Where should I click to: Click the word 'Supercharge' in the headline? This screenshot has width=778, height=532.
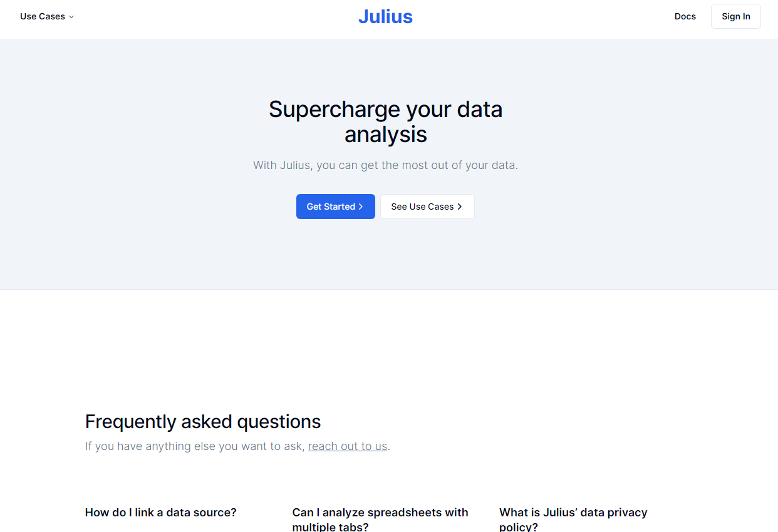(335, 110)
